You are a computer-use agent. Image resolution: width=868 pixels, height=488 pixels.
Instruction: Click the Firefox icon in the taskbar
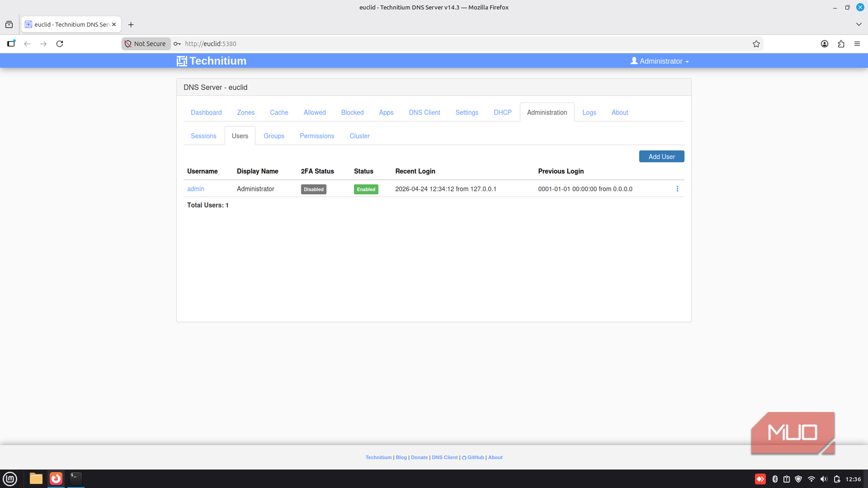coord(56,479)
